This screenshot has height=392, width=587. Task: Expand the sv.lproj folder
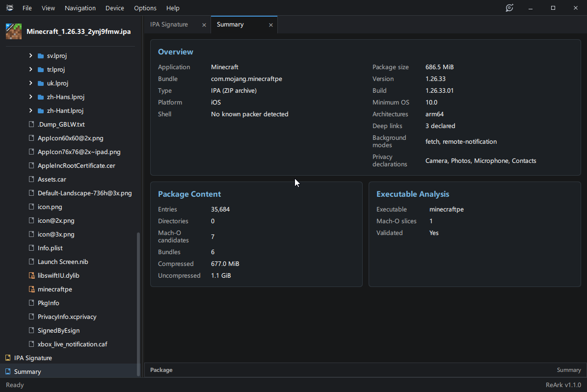(x=31, y=55)
